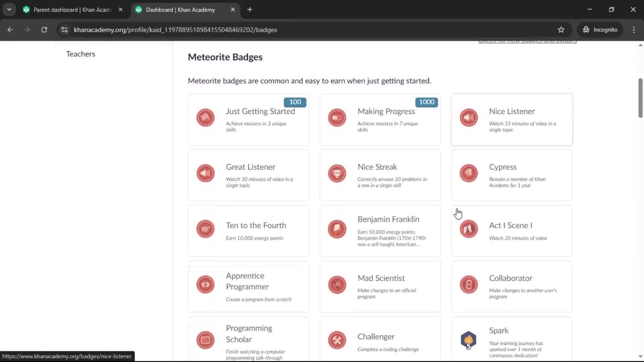The image size is (644, 362).
Task: Open the Programming Scholar badge title
Action: coord(249,334)
